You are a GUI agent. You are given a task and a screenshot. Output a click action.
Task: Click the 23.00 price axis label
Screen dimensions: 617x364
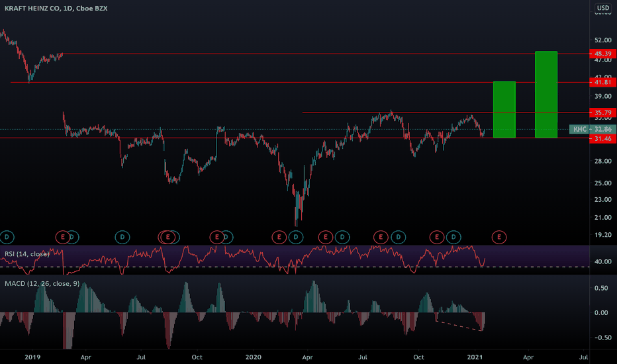(603, 199)
